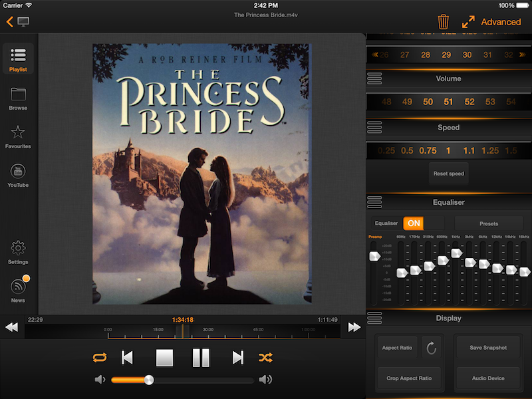
Task: Click the fast-forward double-arrow icon
Action: (354, 327)
